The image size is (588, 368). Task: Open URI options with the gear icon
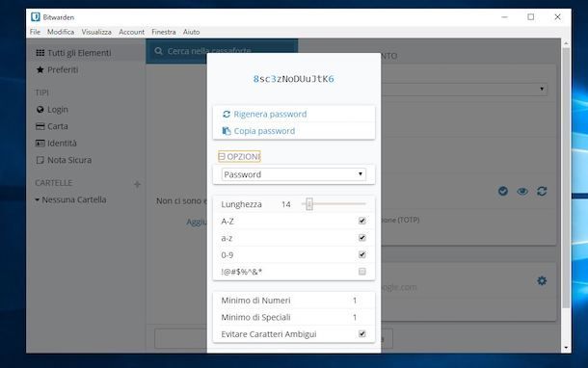(x=542, y=280)
